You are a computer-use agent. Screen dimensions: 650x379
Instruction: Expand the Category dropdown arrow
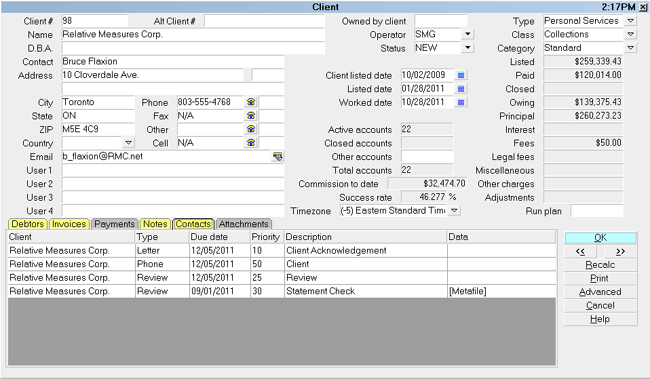point(631,48)
